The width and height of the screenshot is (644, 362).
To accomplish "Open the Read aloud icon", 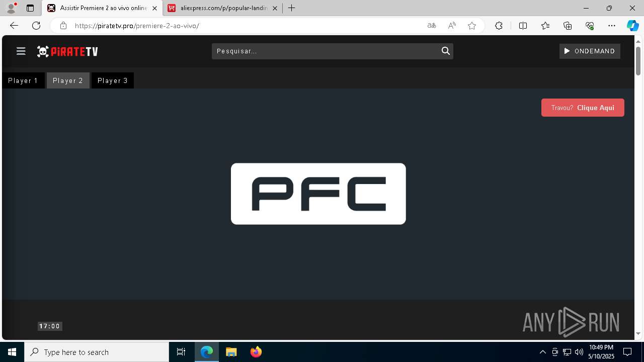I will (452, 26).
